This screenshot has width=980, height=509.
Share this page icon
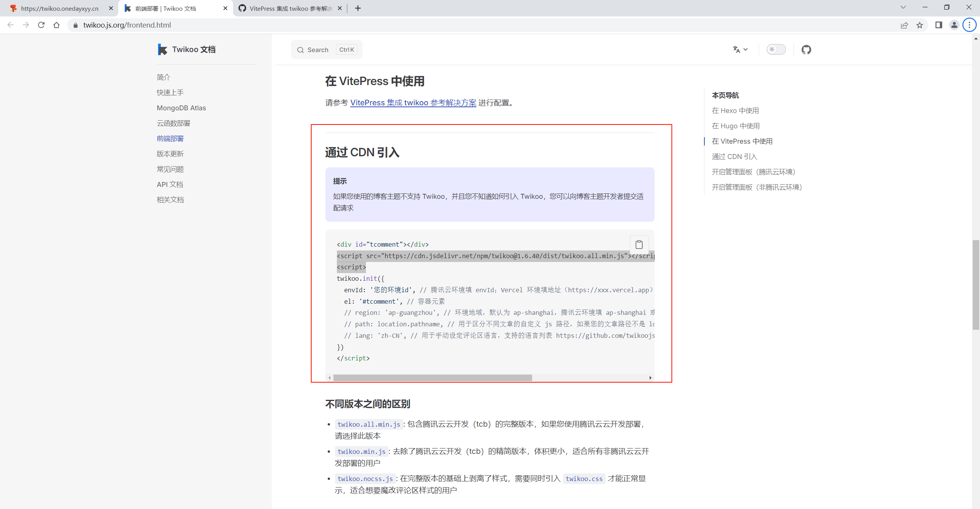point(904,25)
